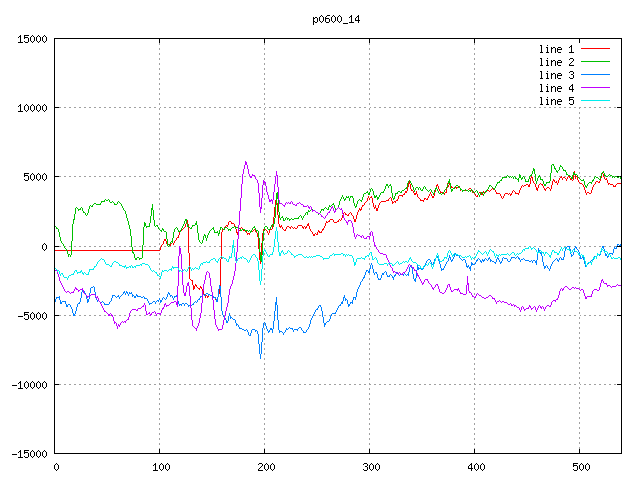
Task: Click the 15000 y-axis tick label
Action: click(x=31, y=39)
